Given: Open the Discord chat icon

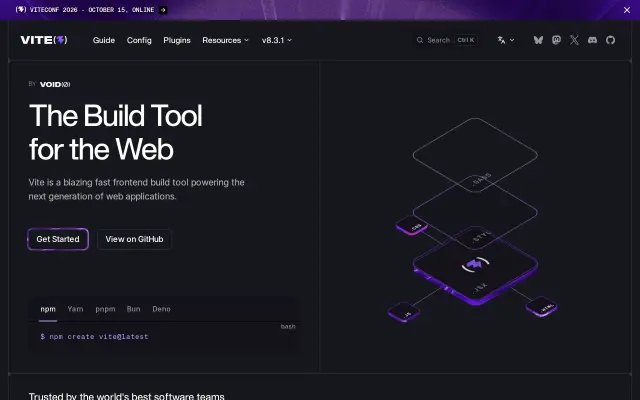Looking at the screenshot, I should [592, 40].
